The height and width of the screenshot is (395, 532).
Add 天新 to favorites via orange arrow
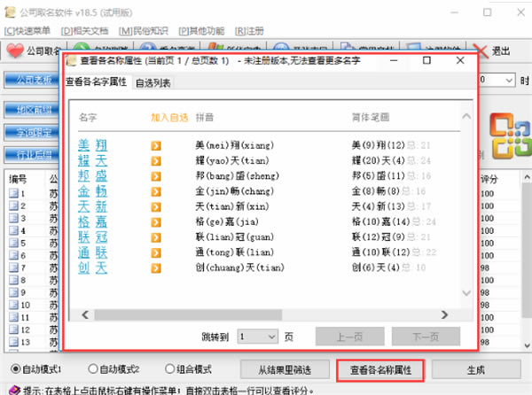(156, 207)
